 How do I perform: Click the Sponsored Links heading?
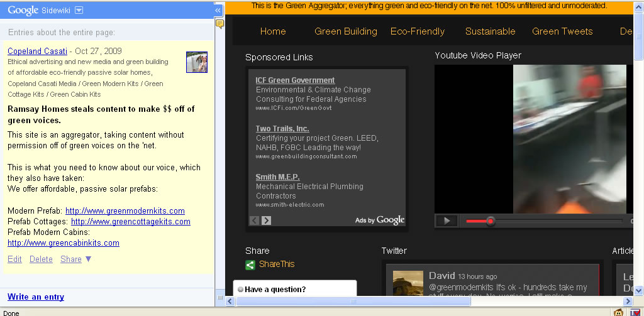(x=279, y=57)
